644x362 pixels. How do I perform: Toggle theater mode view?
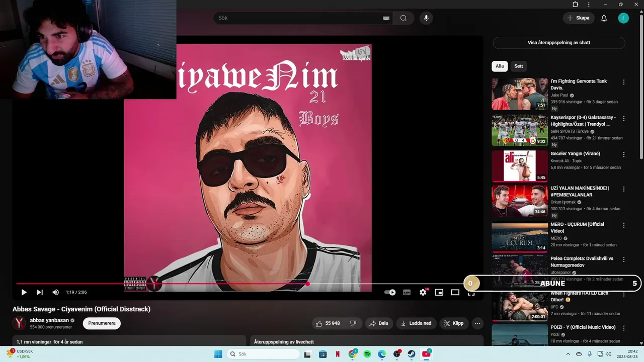455,292
